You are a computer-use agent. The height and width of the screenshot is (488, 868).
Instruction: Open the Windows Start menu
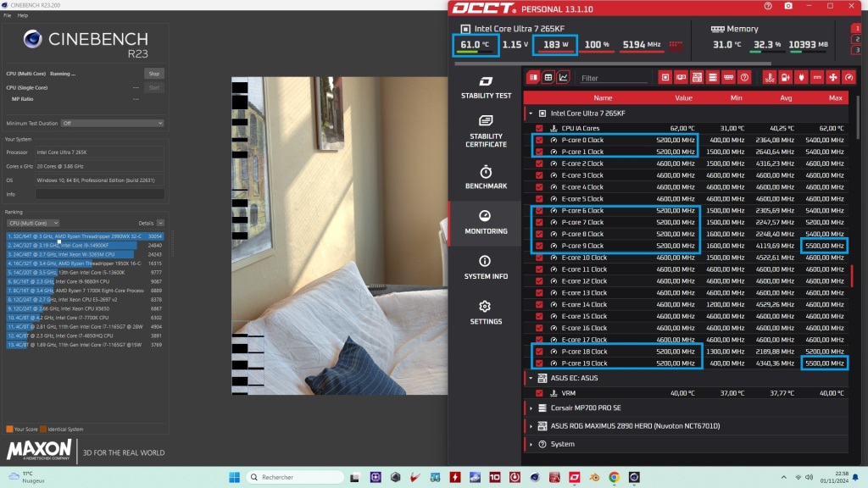[x=234, y=477]
